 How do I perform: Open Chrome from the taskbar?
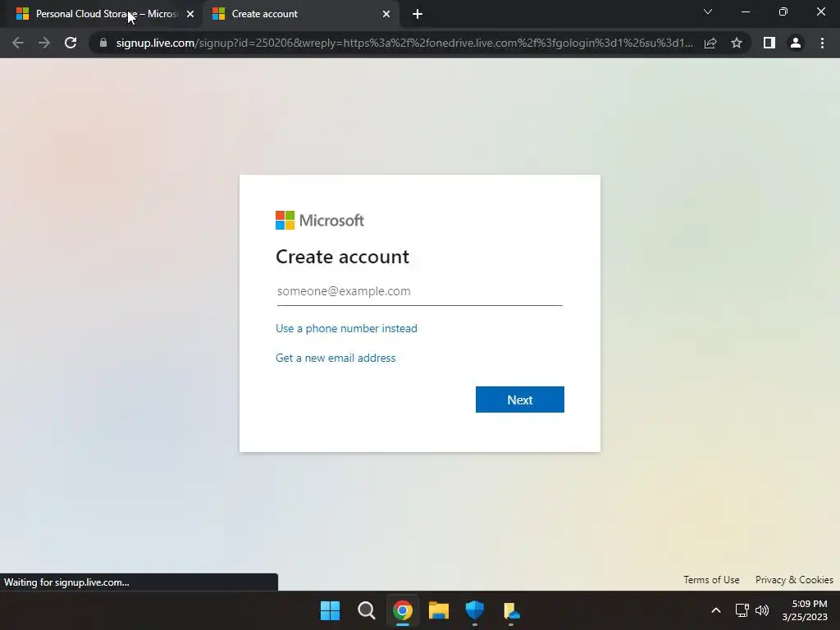pyautogui.click(x=402, y=610)
